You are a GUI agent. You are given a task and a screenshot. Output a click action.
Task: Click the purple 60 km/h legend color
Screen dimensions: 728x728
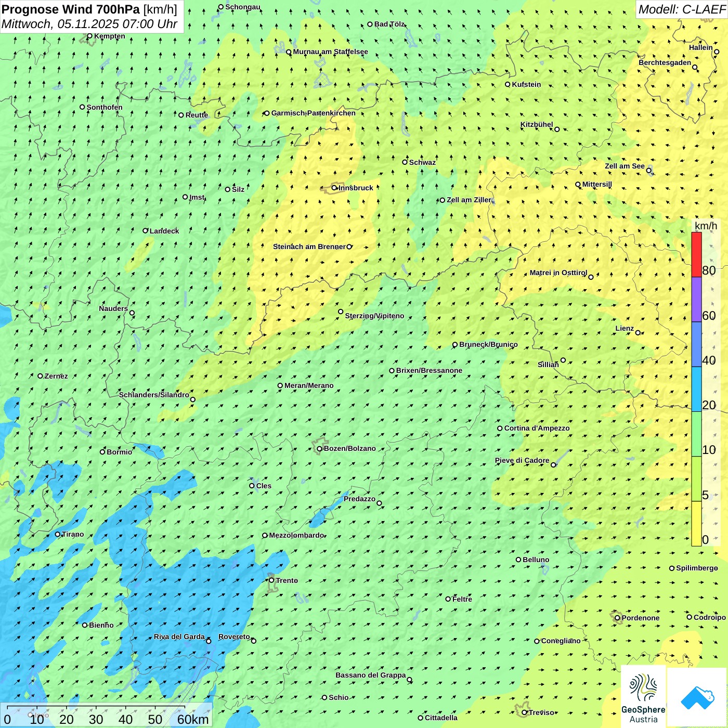pyautogui.click(x=696, y=300)
